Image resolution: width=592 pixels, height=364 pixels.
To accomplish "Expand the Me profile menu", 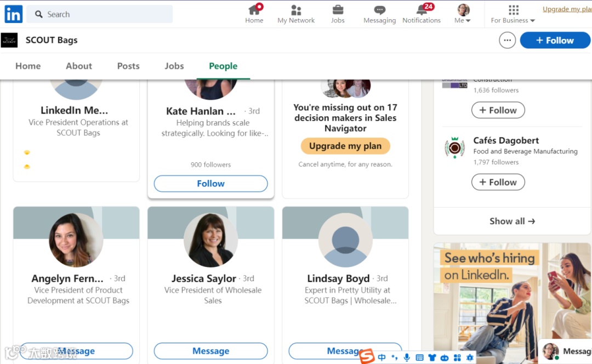I will click(x=463, y=14).
